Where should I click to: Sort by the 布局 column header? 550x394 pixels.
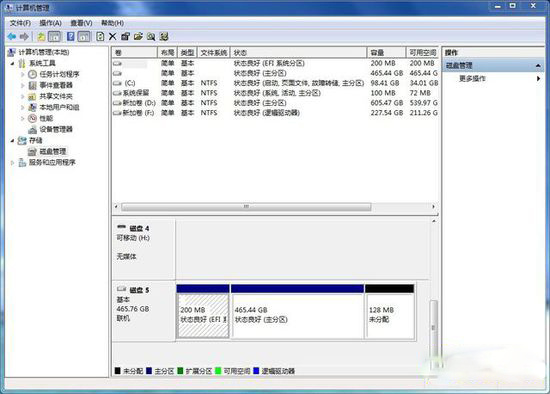pyautogui.click(x=168, y=53)
